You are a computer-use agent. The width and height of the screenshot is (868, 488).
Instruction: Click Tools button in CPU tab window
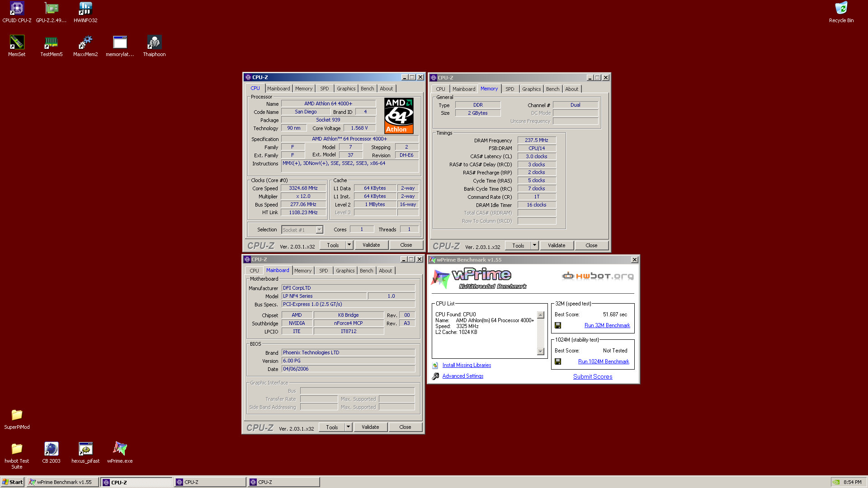[333, 245]
